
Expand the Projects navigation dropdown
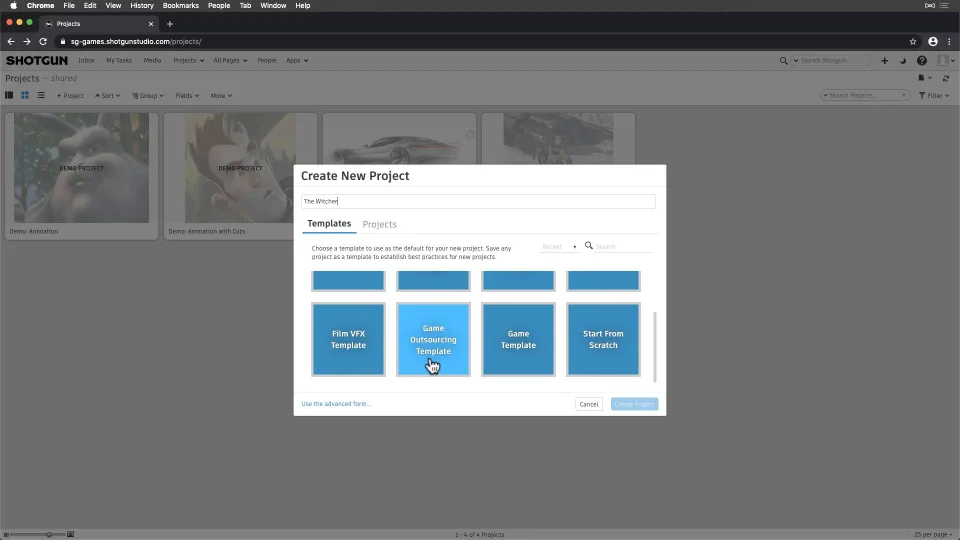pos(189,61)
